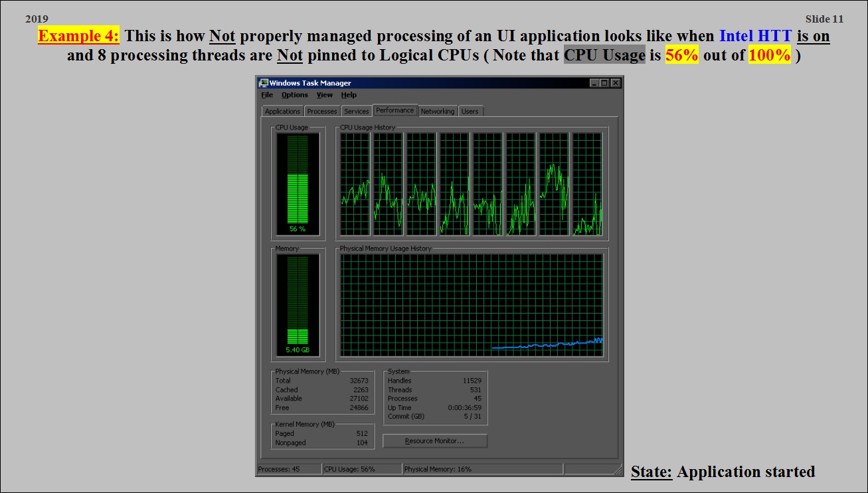
Task: Click the Windows Task Manager title text
Action: [x=310, y=83]
